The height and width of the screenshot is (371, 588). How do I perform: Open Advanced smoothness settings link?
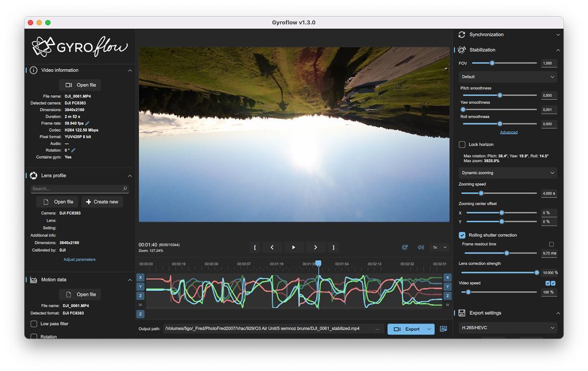pyautogui.click(x=509, y=132)
